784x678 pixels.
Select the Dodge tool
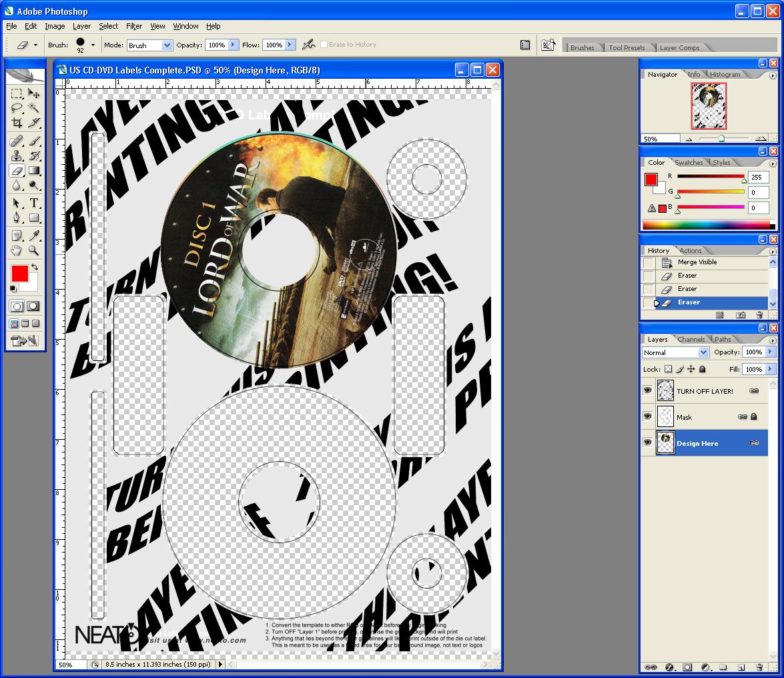(34, 186)
